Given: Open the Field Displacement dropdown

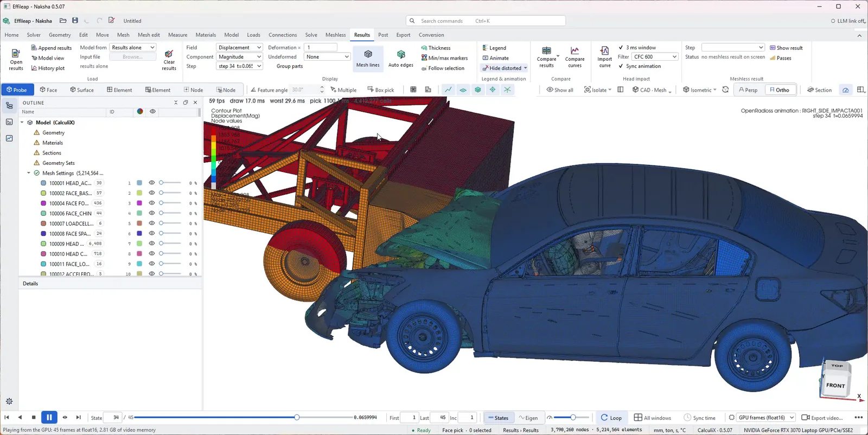Looking at the screenshot, I should (x=239, y=48).
